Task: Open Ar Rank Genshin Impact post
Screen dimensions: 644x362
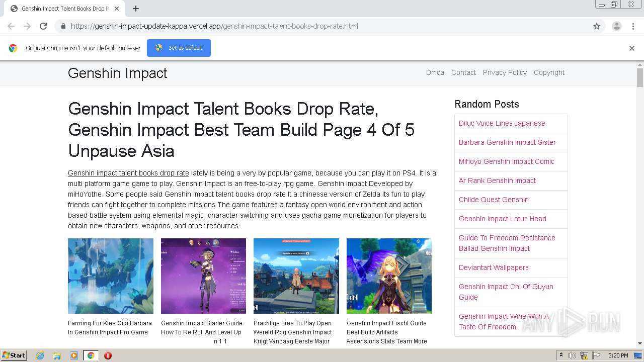Action: pyautogui.click(x=497, y=180)
